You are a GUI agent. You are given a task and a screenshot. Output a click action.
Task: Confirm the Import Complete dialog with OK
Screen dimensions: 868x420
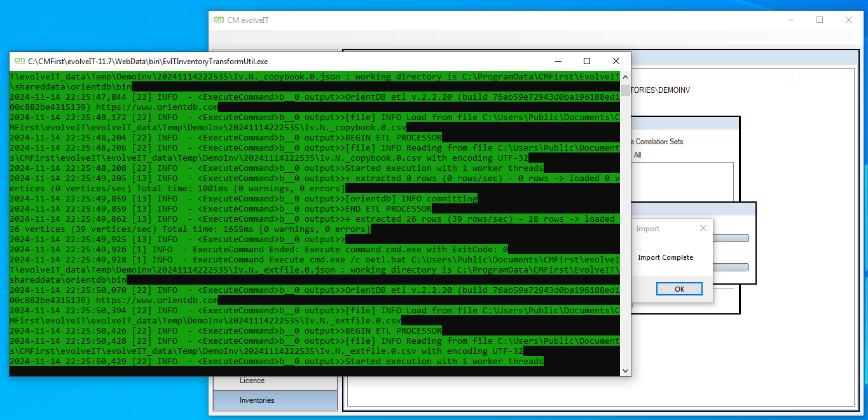click(679, 289)
